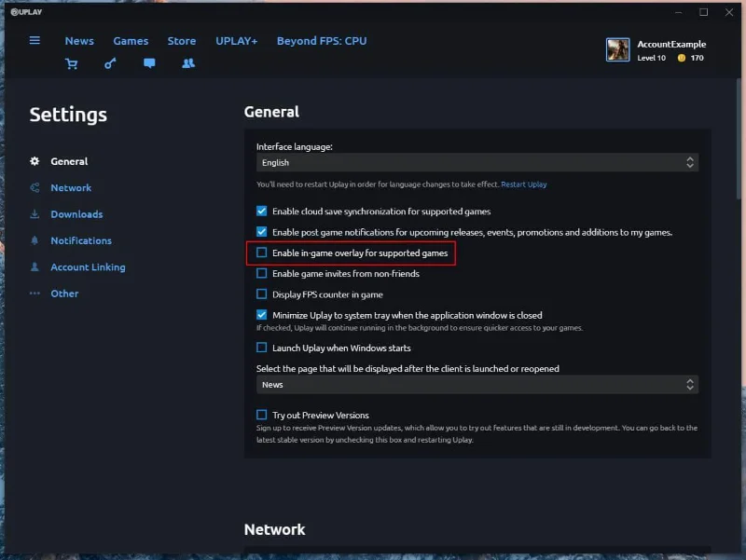Image resolution: width=746 pixels, height=560 pixels.
Task: Open the shopping cart
Action: click(x=72, y=63)
